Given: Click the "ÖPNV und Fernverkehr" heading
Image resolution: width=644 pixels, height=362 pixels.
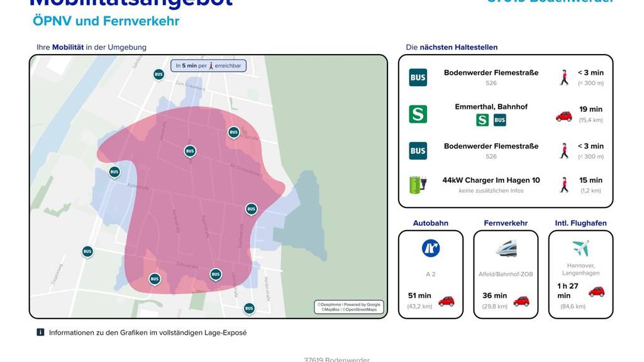Looking at the screenshot, I should pos(106,21).
